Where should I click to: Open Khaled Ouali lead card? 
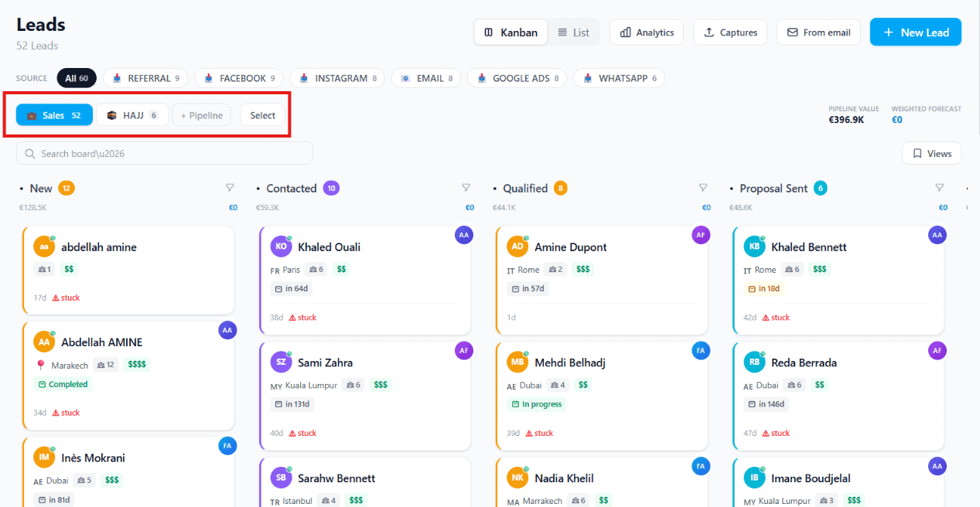[x=365, y=281]
